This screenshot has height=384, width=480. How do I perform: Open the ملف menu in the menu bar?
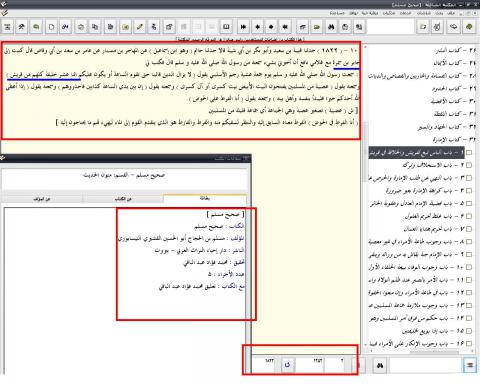click(x=451, y=13)
